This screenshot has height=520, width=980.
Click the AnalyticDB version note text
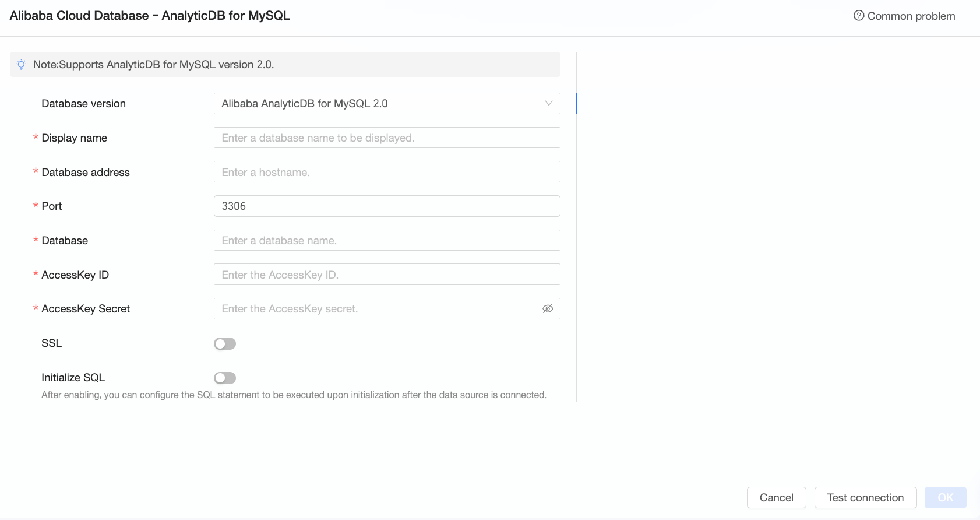coord(153,65)
